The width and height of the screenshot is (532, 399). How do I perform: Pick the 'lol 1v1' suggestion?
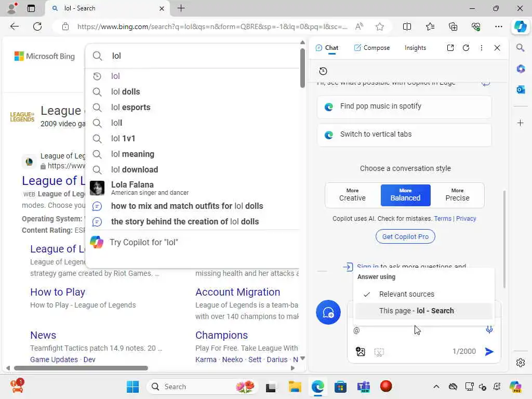[x=192, y=138]
